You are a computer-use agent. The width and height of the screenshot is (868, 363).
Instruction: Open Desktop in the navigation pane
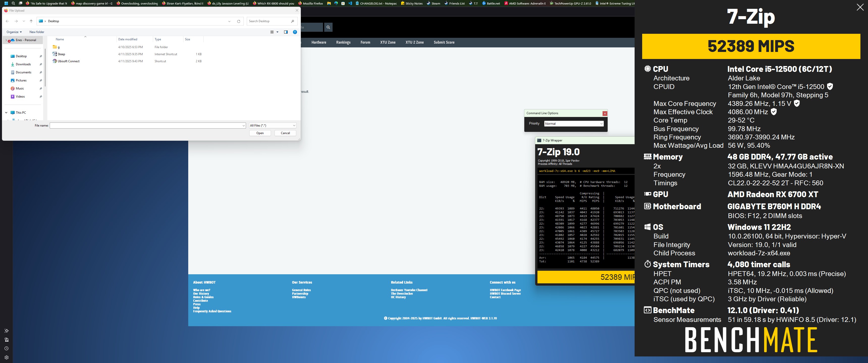(21, 56)
